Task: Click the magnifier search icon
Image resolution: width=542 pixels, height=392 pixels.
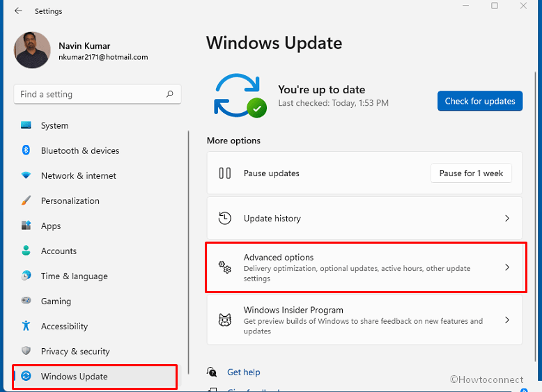Action: (x=170, y=94)
